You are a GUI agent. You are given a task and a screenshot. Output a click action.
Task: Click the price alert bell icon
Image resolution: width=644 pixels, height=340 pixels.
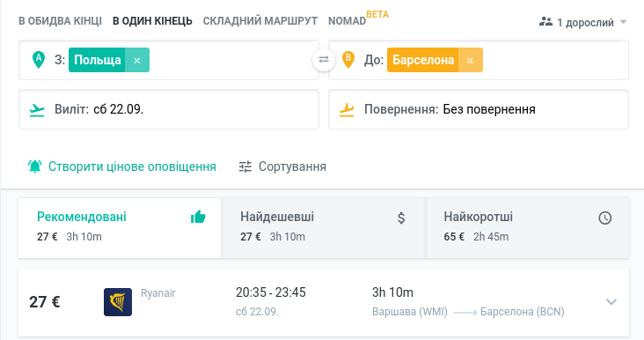tap(35, 166)
